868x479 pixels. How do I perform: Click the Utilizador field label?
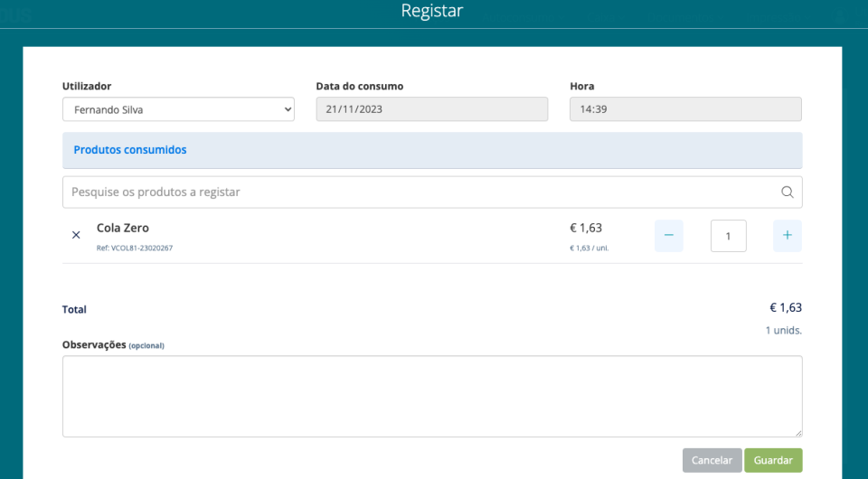(x=87, y=86)
